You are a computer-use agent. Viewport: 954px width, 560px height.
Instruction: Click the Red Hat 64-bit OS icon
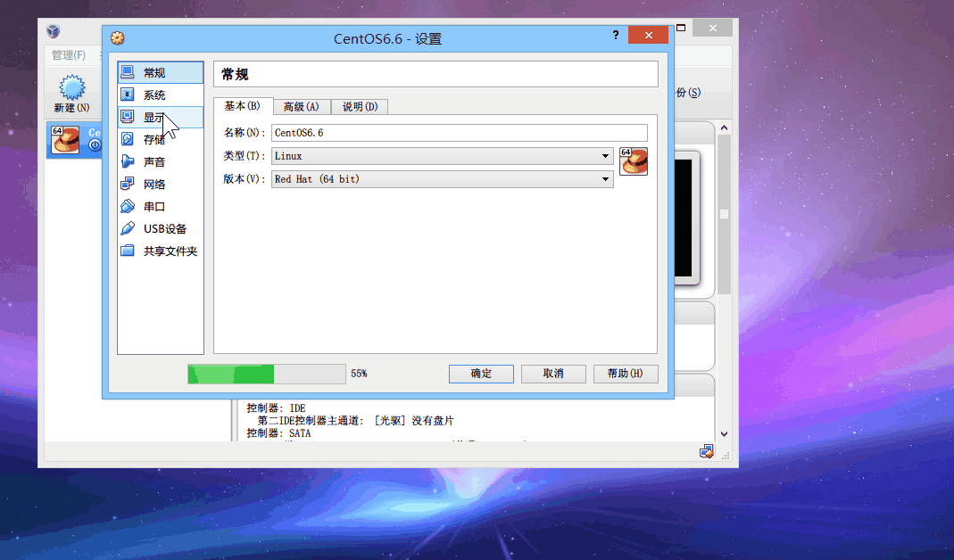coord(634,161)
